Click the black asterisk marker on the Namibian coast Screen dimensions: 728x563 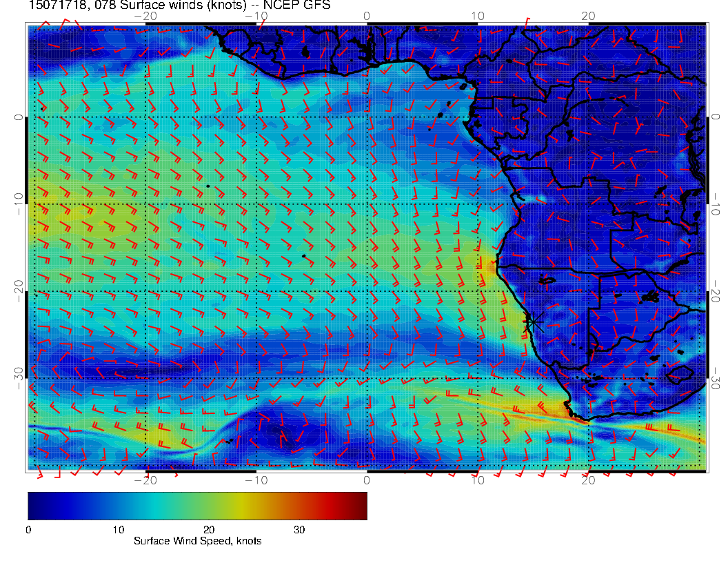533,322
